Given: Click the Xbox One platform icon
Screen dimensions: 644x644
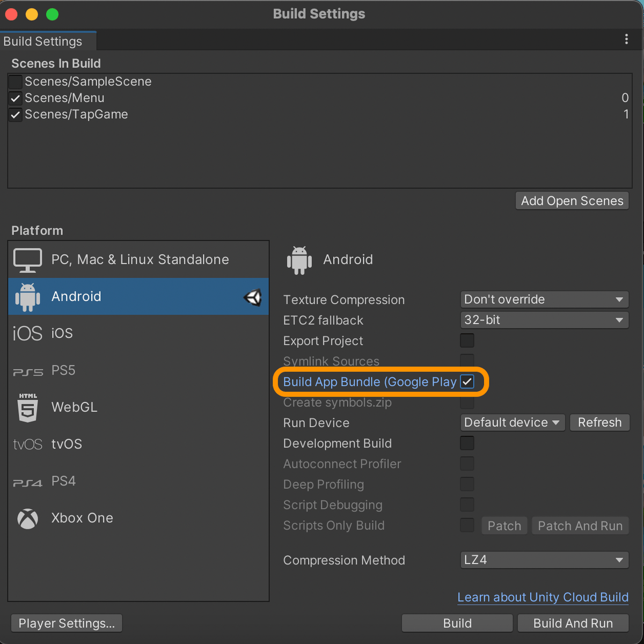Looking at the screenshot, I should 27,518.
